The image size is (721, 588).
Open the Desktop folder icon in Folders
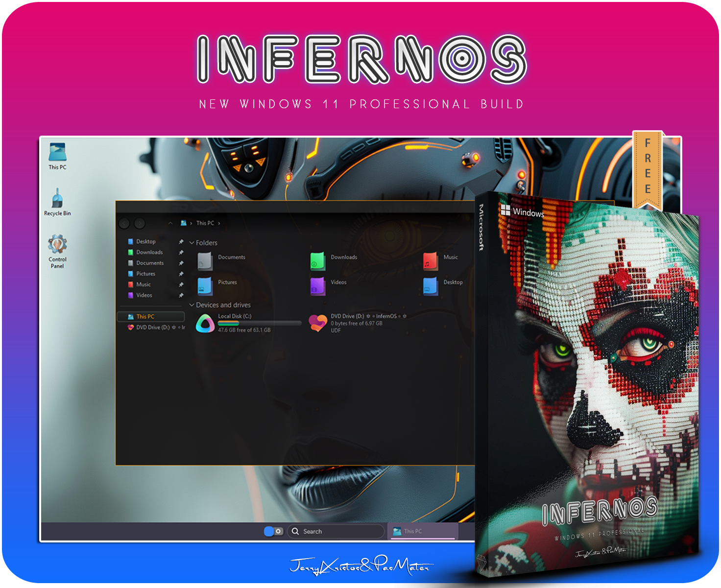point(430,286)
